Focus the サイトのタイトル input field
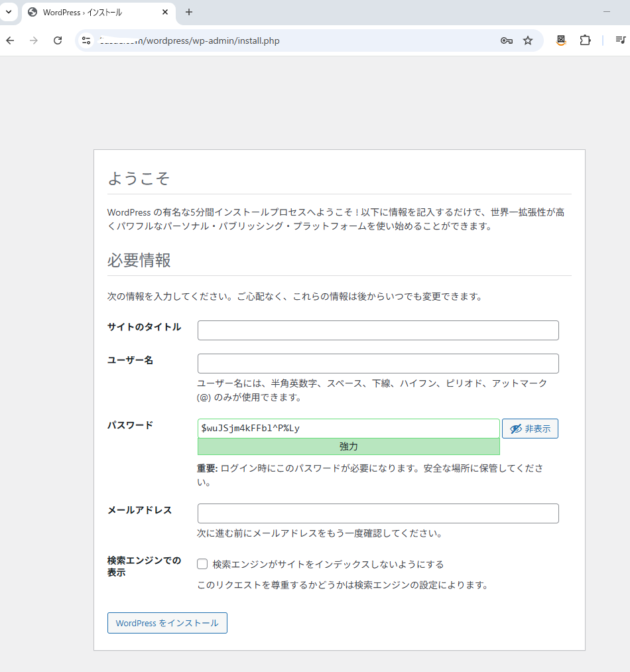Image resolution: width=630 pixels, height=672 pixels. pyautogui.click(x=378, y=330)
